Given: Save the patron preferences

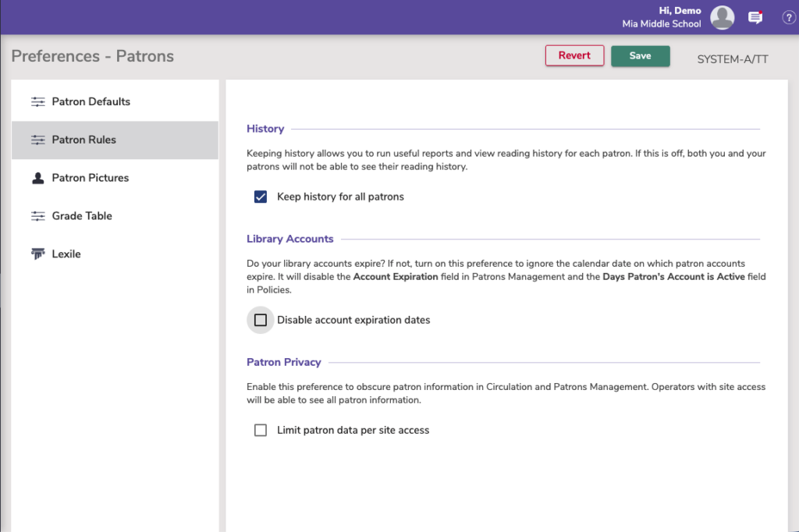Looking at the screenshot, I should pos(640,56).
